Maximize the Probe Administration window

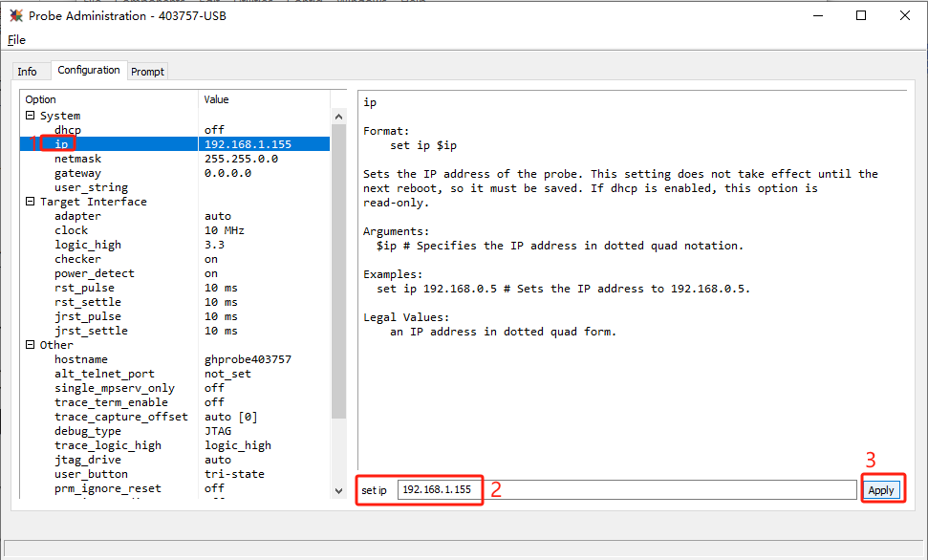[860, 15]
